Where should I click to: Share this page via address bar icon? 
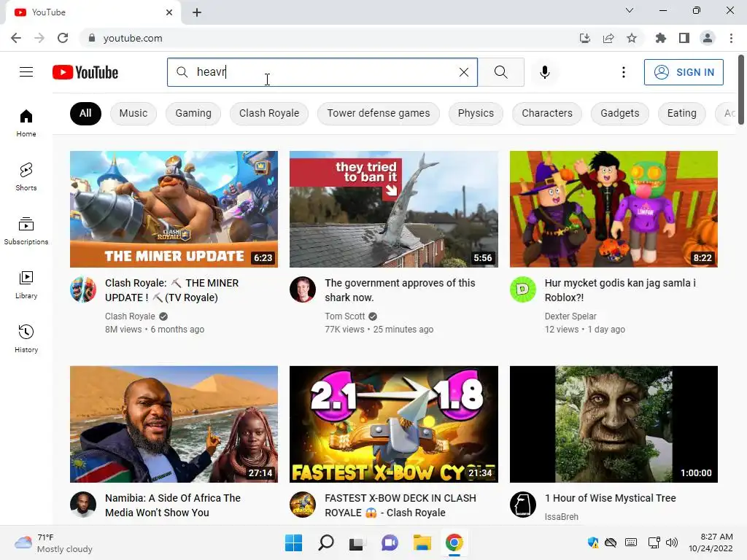click(x=608, y=38)
